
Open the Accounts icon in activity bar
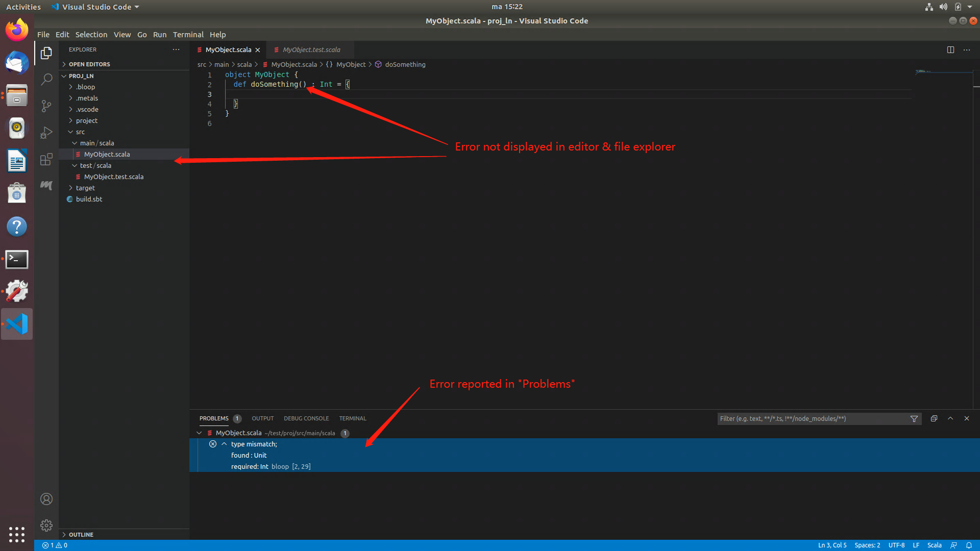pos(46,499)
